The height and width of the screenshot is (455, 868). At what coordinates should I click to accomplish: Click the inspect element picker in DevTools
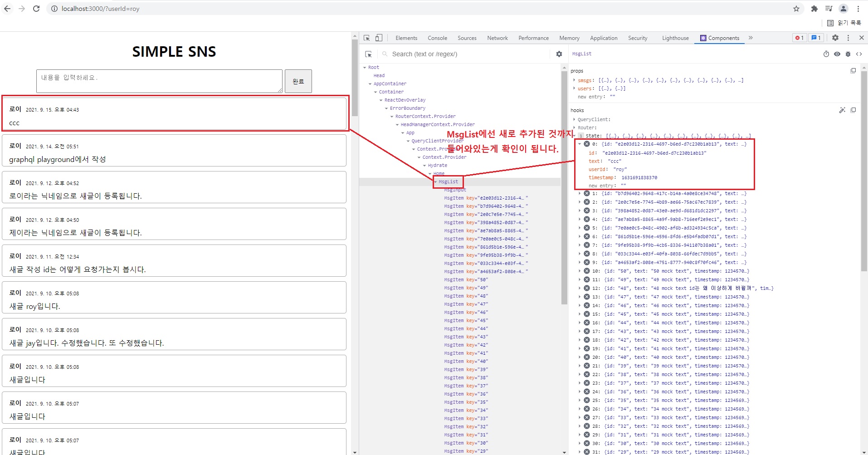[367, 38]
